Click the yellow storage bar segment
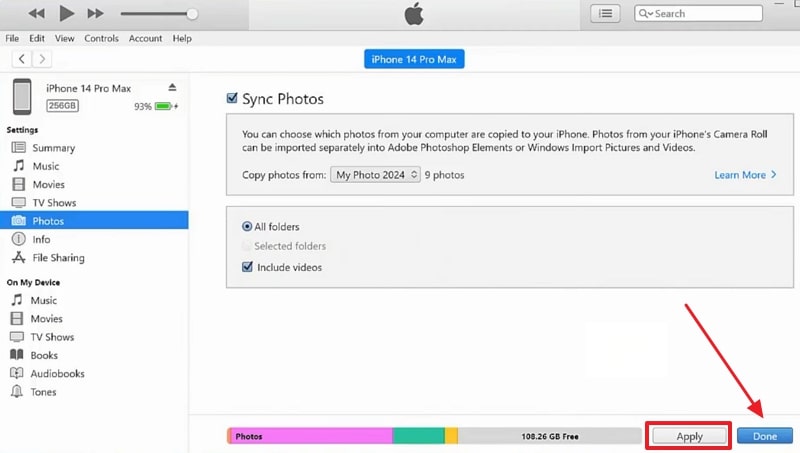 click(452, 436)
